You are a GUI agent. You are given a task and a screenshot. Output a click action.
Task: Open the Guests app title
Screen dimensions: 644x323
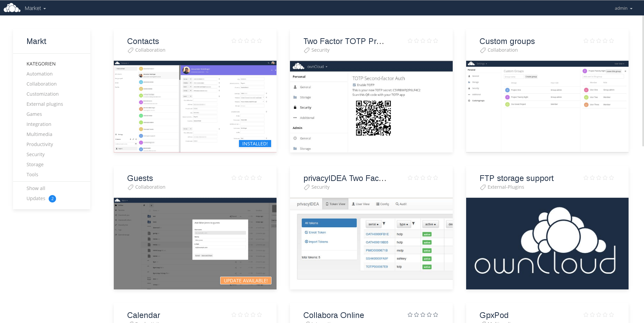[140, 178]
